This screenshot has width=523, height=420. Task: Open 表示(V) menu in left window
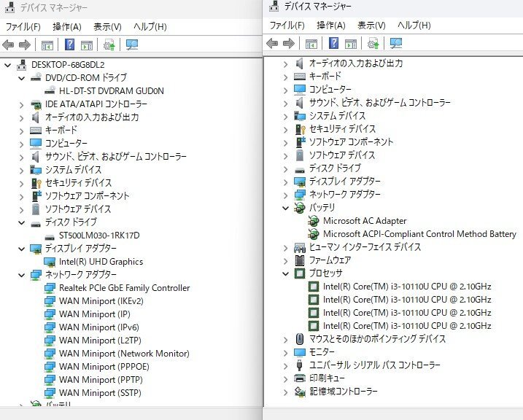tap(107, 27)
